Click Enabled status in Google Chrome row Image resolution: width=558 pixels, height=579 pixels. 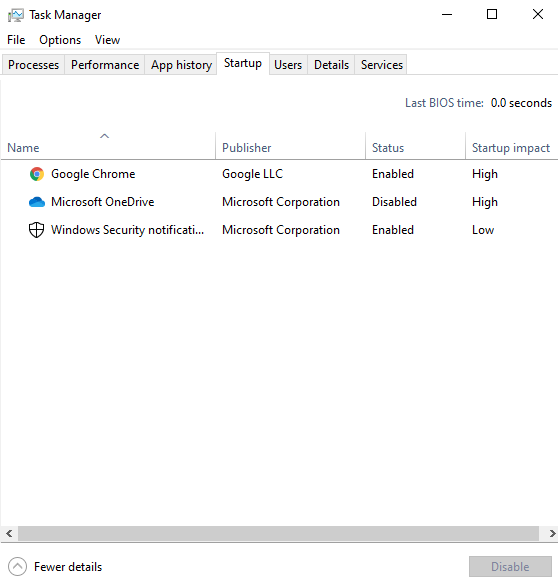pos(393,174)
